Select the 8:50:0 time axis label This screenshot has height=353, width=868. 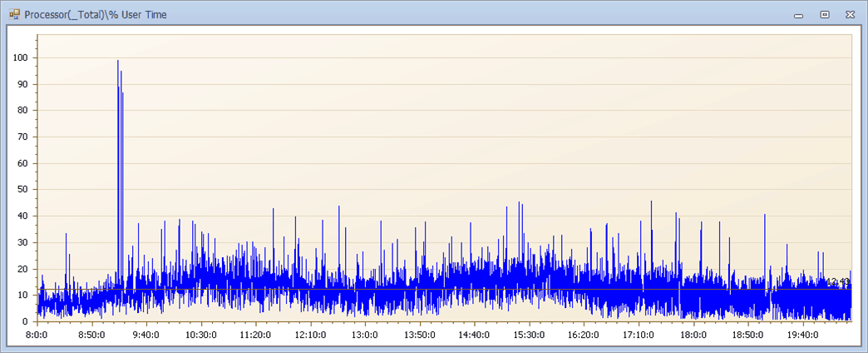tap(91, 335)
